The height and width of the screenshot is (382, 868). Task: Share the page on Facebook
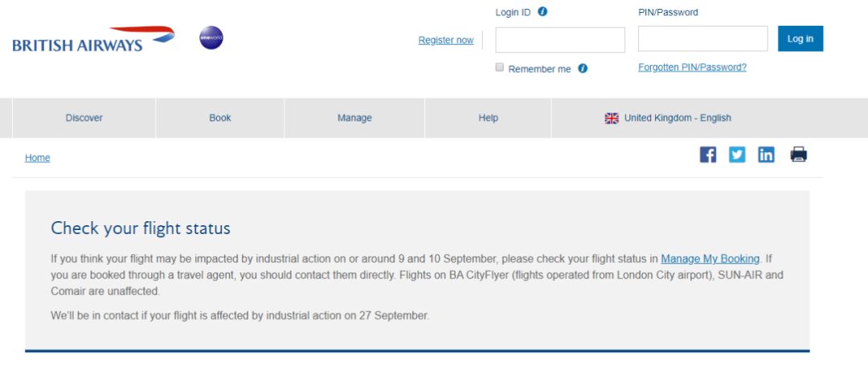coord(707,154)
